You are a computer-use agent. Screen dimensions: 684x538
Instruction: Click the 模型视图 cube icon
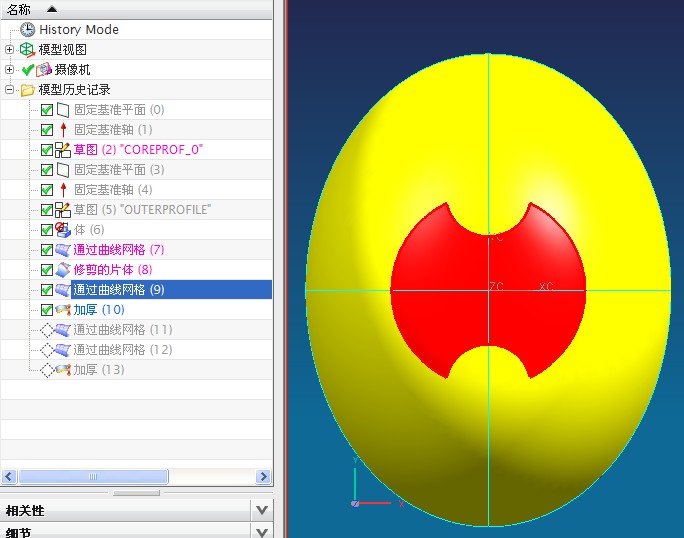(x=27, y=50)
